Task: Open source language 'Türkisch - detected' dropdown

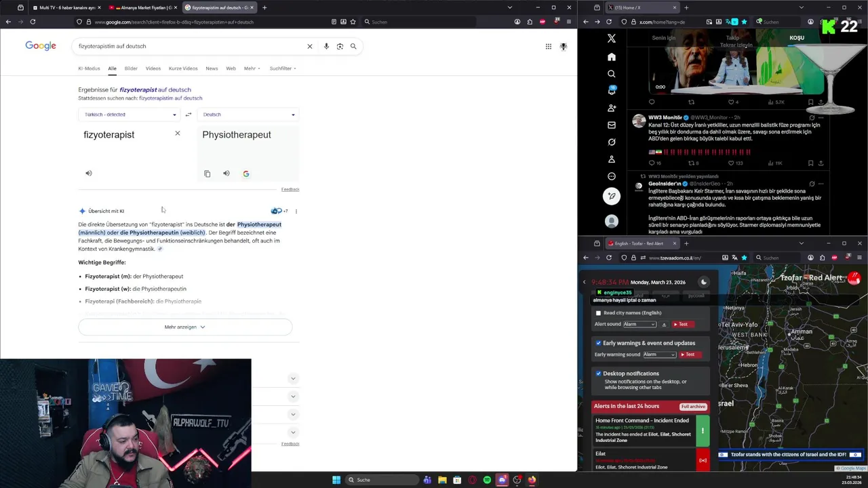Action: pos(130,115)
